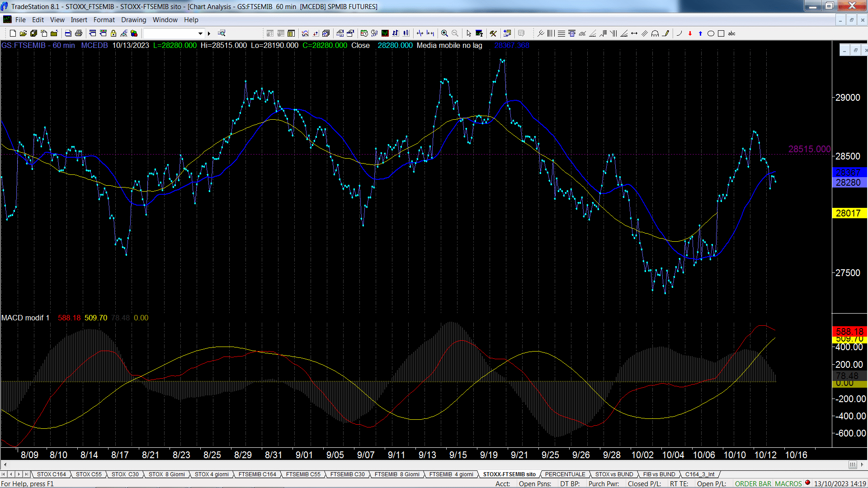868x488 pixels.
Task: Select the speed resistance arcs tool
Action: (582, 33)
